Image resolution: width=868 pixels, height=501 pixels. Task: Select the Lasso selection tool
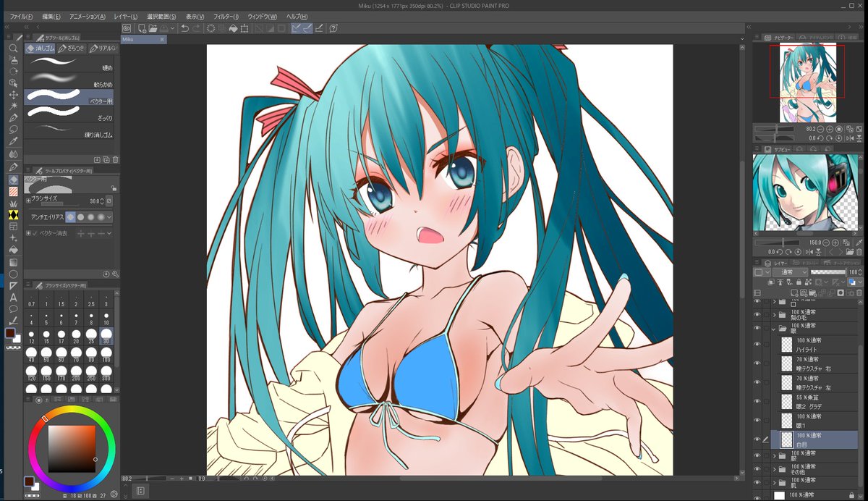click(13, 130)
